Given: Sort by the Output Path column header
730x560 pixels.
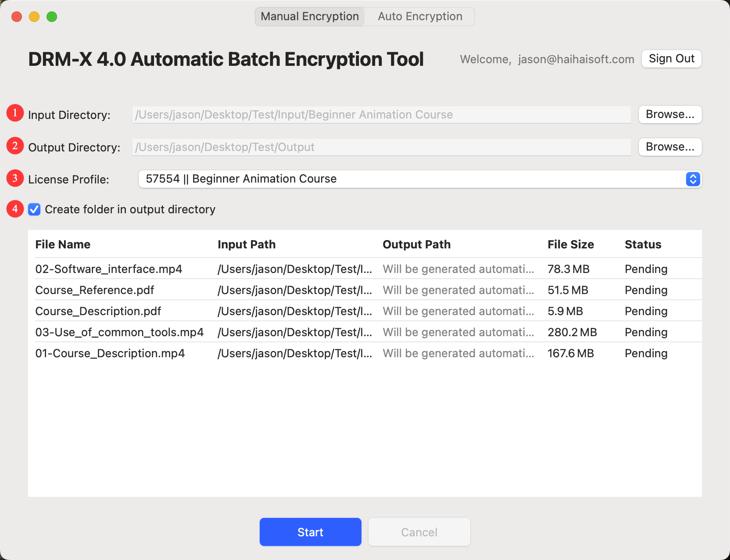Looking at the screenshot, I should pyautogui.click(x=416, y=244).
